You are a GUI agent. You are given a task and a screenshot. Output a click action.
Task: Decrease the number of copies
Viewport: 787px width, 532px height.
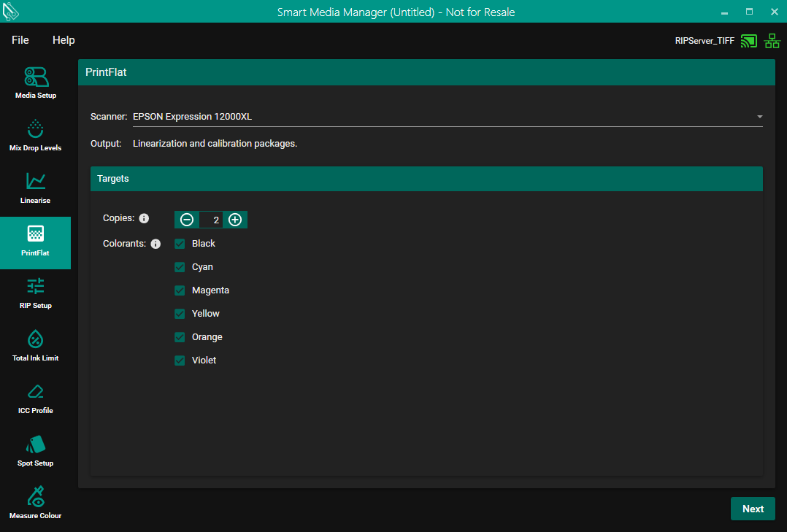pos(187,220)
